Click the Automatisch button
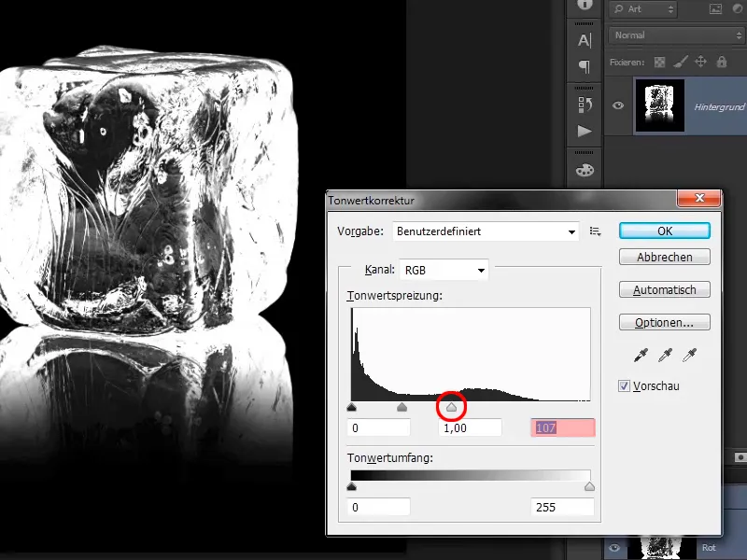This screenshot has width=747, height=560. point(665,289)
